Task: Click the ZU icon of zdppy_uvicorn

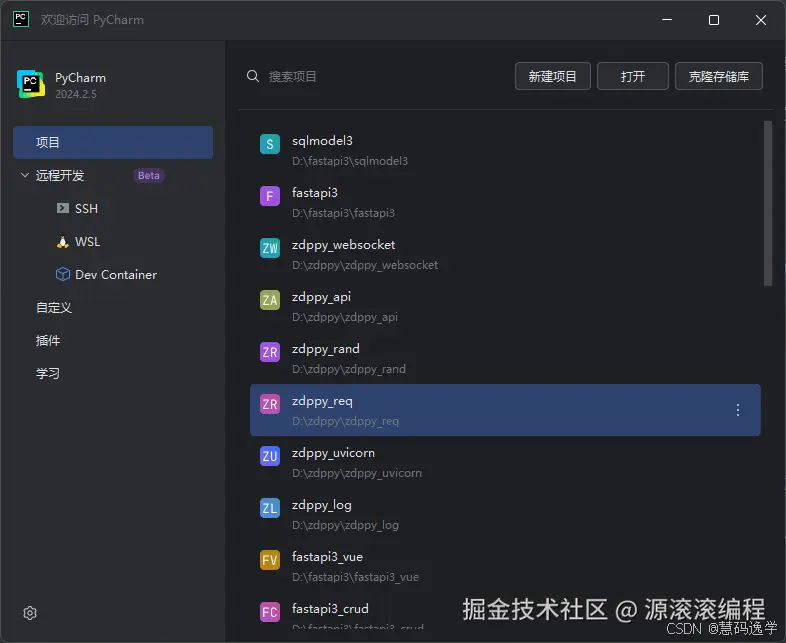Action: (270, 456)
